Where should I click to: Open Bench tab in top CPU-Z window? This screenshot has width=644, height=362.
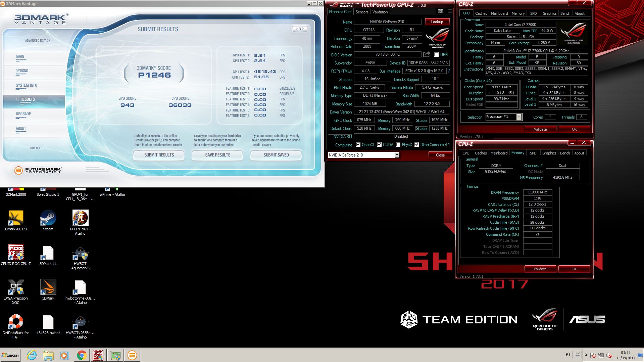click(565, 13)
